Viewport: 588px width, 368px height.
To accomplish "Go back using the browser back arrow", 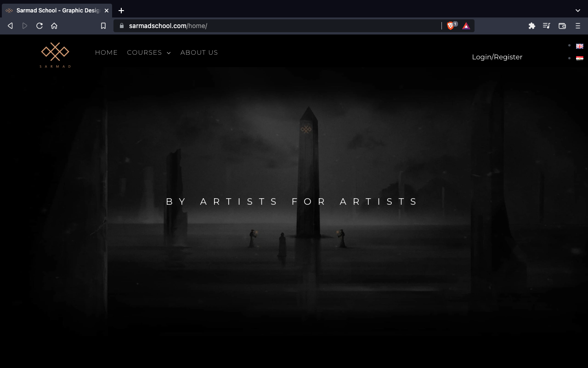I will tap(10, 26).
